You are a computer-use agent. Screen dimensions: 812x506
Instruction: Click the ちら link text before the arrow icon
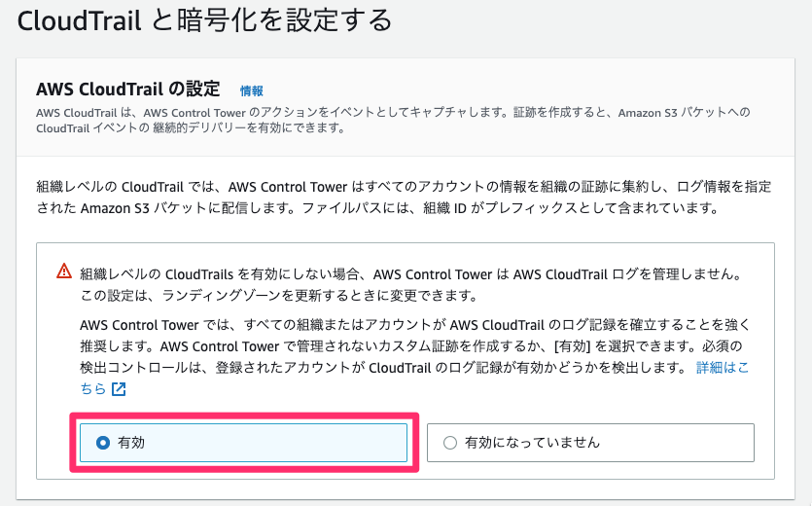[93, 389]
